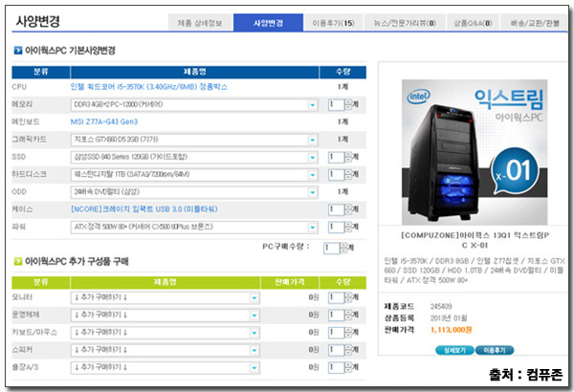Click the 2013년 01월 registration date

click(x=449, y=318)
